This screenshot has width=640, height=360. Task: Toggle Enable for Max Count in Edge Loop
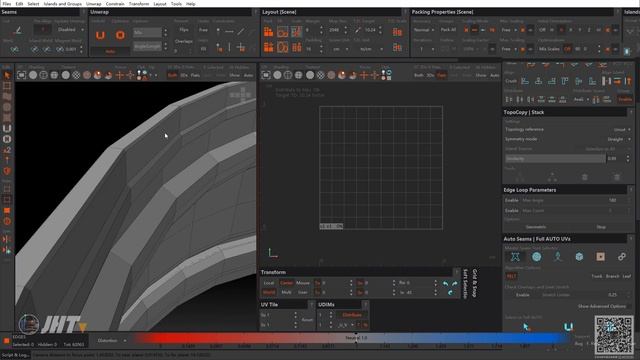pyautogui.click(x=511, y=211)
